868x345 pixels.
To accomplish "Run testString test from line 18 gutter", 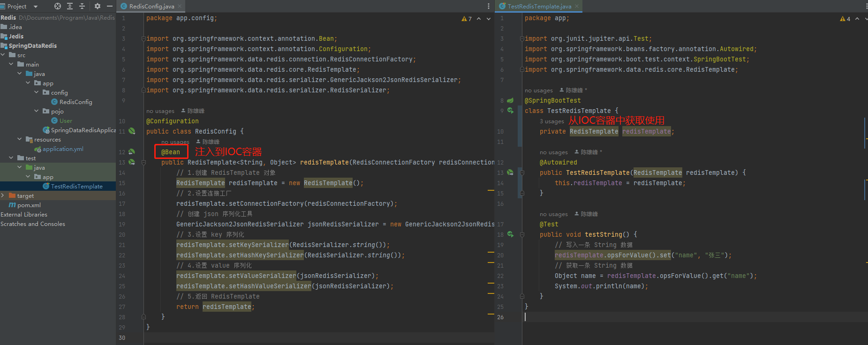I will click(x=510, y=234).
